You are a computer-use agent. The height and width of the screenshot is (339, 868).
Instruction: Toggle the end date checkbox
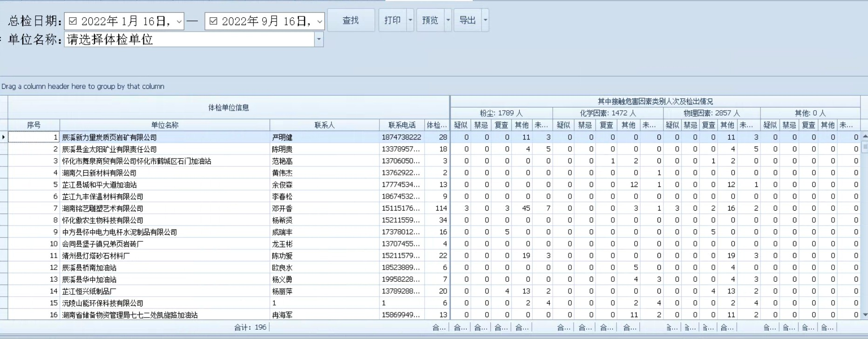213,21
